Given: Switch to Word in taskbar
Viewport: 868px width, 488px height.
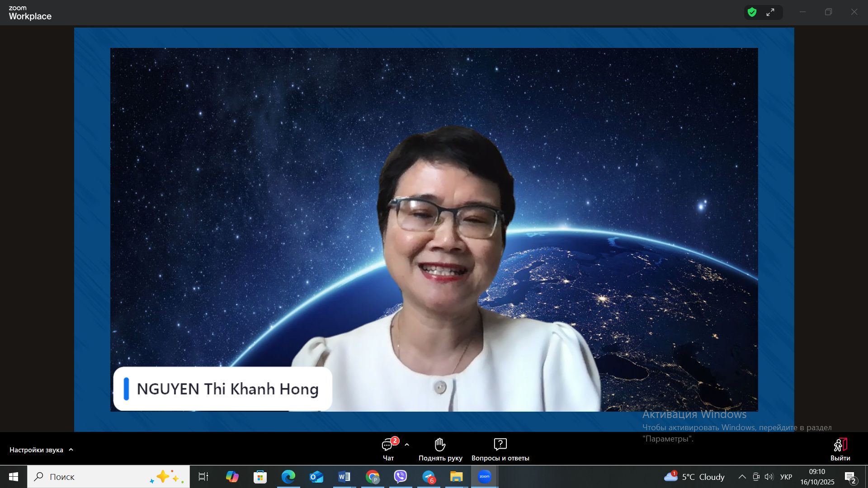Looking at the screenshot, I should click(x=344, y=477).
